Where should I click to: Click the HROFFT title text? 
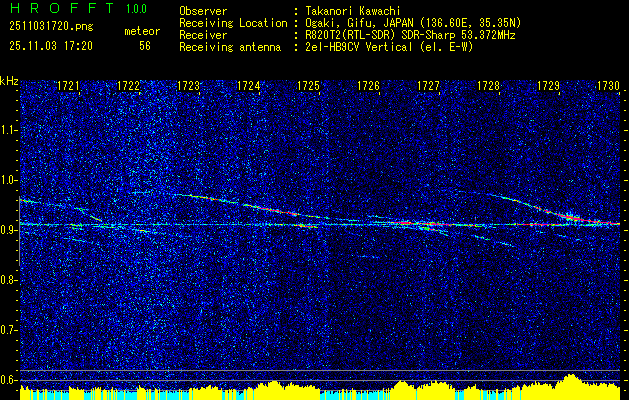[63, 8]
